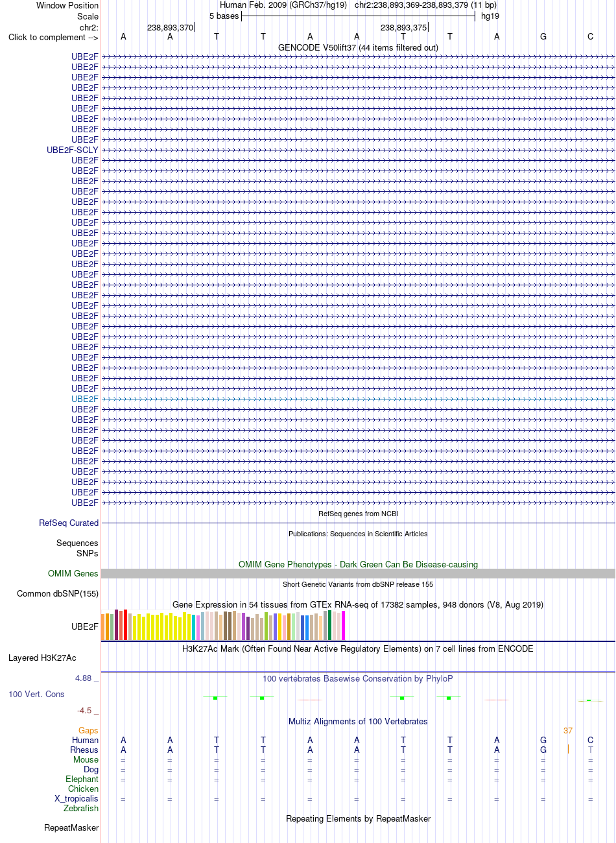The image size is (616, 843).
Task: Click the Scale label in the ruler
Action: (x=88, y=16)
